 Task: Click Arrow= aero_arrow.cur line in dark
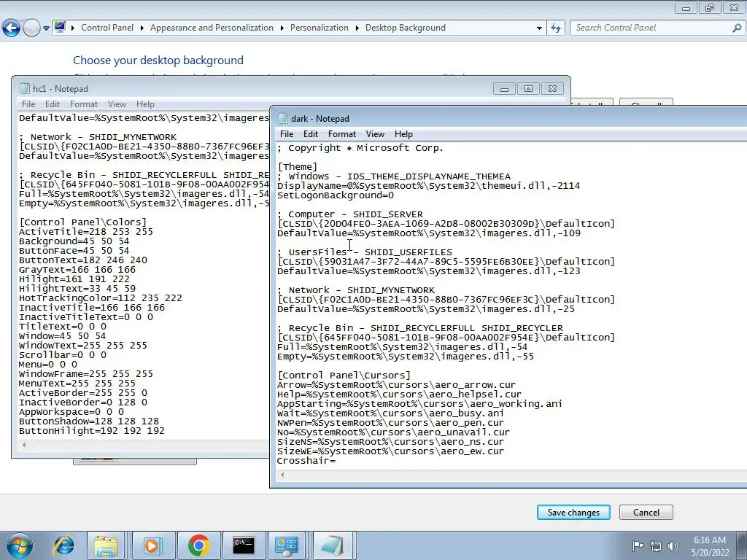396,385
